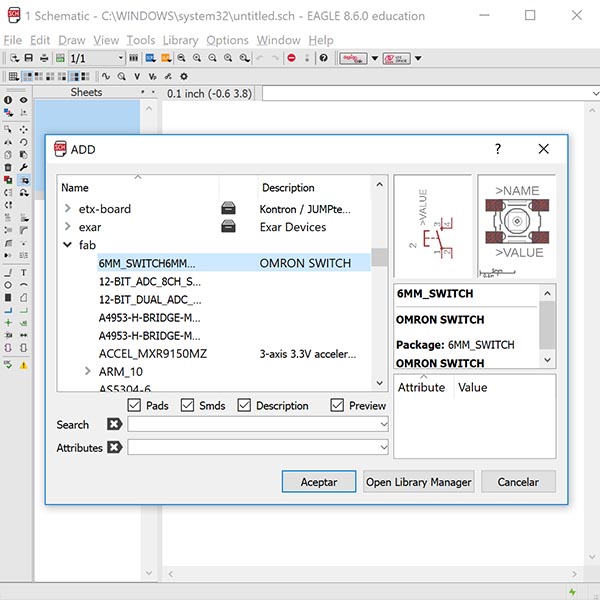Click the Print icon in toolbar
This screenshot has height=600, width=600.
click(x=44, y=58)
